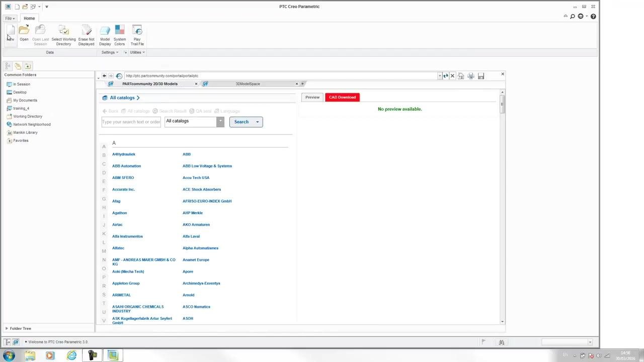Expand the Utilities group dropdown
Image resolution: width=644 pixels, height=362 pixels.
[x=137, y=52]
